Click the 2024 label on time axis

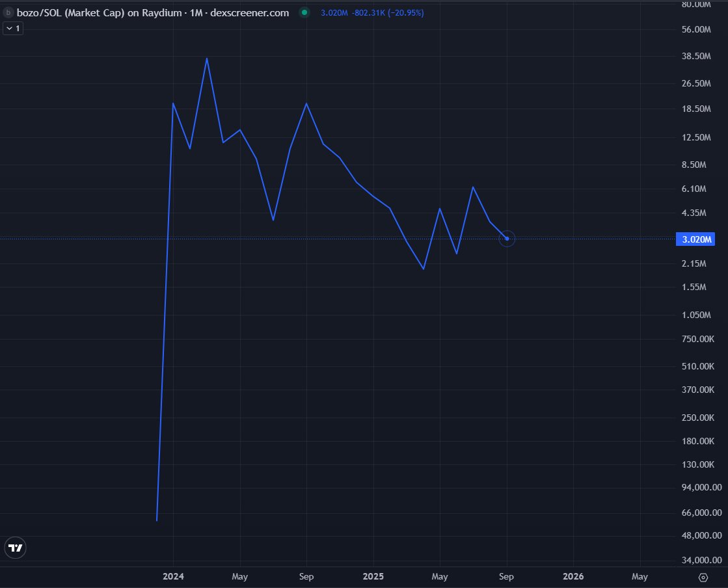172,576
